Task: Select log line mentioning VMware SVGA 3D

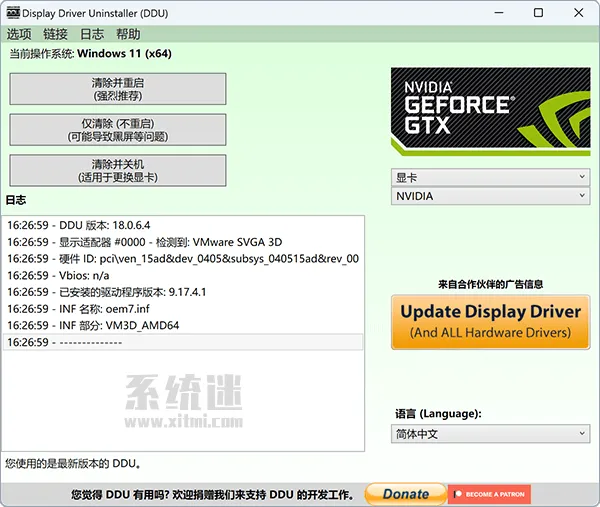Action: [x=183, y=242]
